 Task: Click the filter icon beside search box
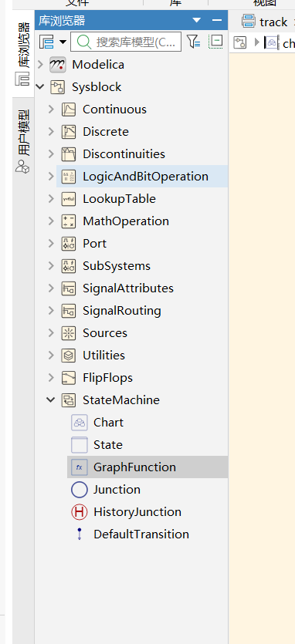(x=193, y=42)
